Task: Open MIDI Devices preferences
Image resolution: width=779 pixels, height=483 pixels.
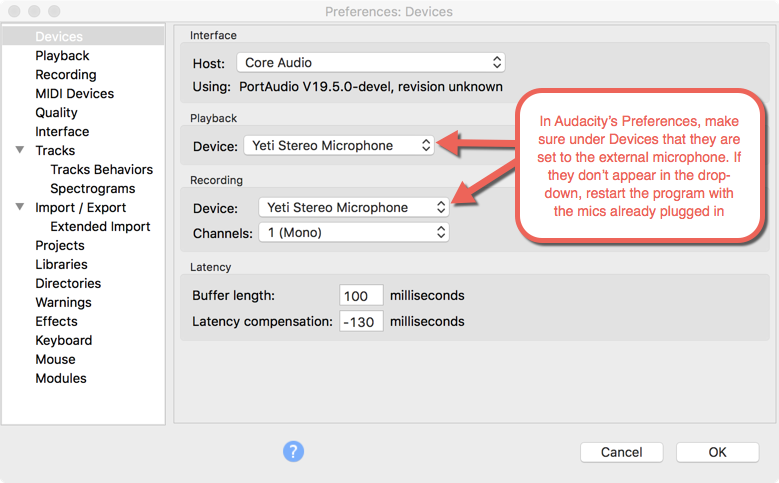Action: [x=75, y=93]
